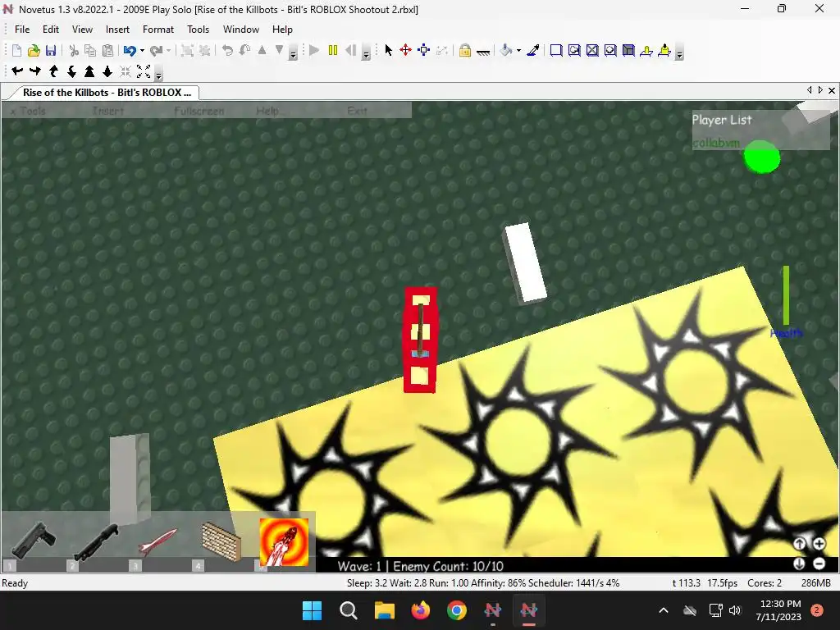Open the Edit menu

point(51,30)
